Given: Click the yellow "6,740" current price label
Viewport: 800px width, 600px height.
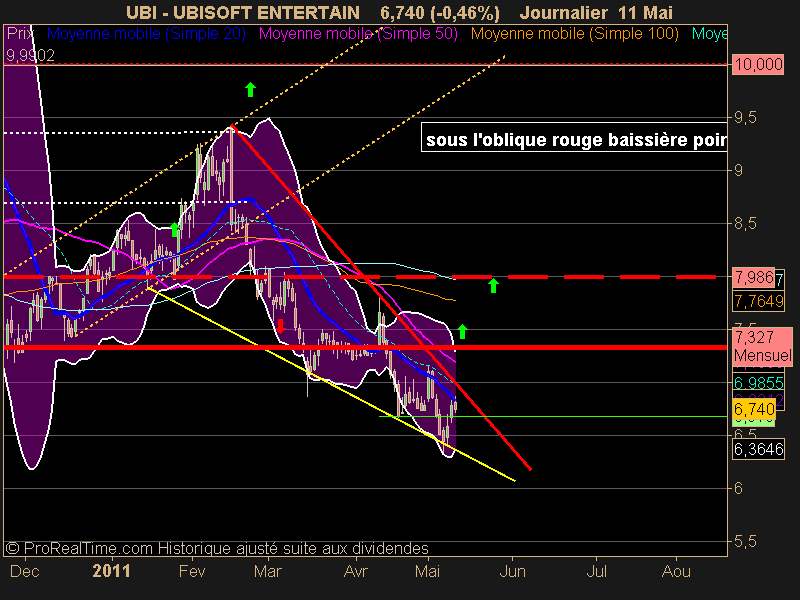Looking at the screenshot, I should point(754,409).
